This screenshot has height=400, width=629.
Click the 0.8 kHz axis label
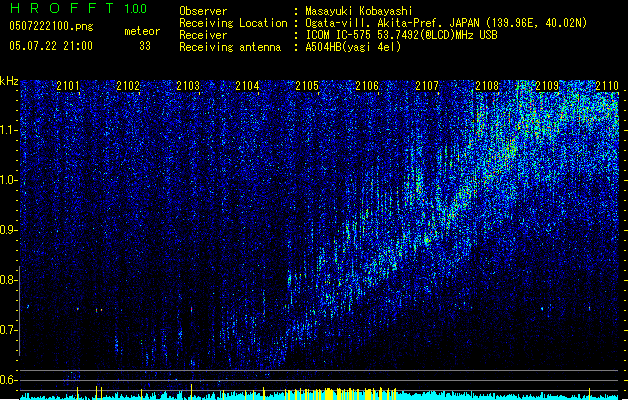tap(9, 280)
